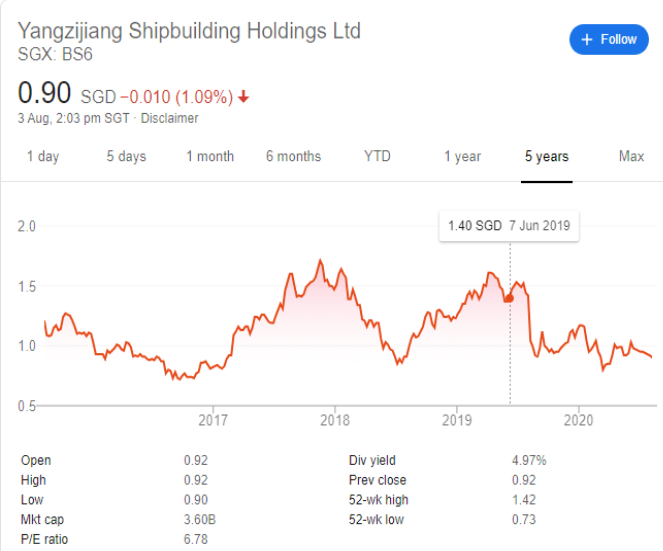The image size is (663, 551).
Task: Click the 2020 label on chart axis
Action: click(578, 420)
